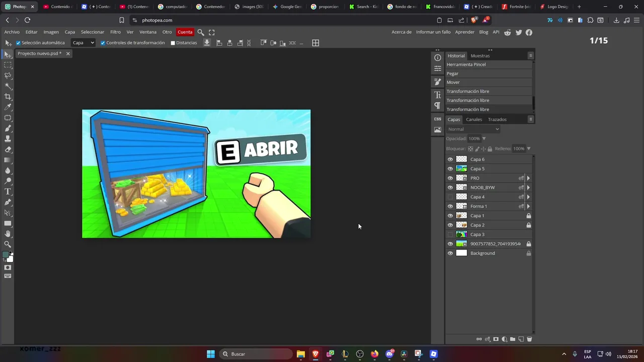The width and height of the screenshot is (644, 362).
Task: Open the Informar un fallo link
Action: click(x=433, y=32)
